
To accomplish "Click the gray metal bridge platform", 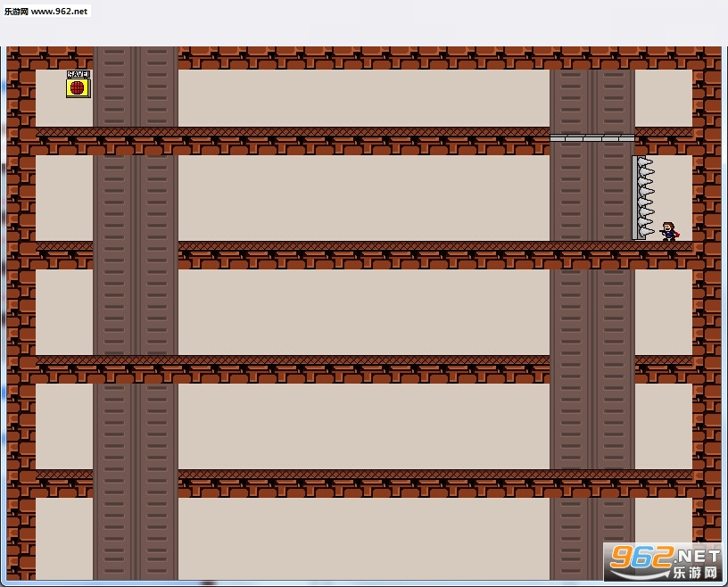I will click(x=592, y=138).
